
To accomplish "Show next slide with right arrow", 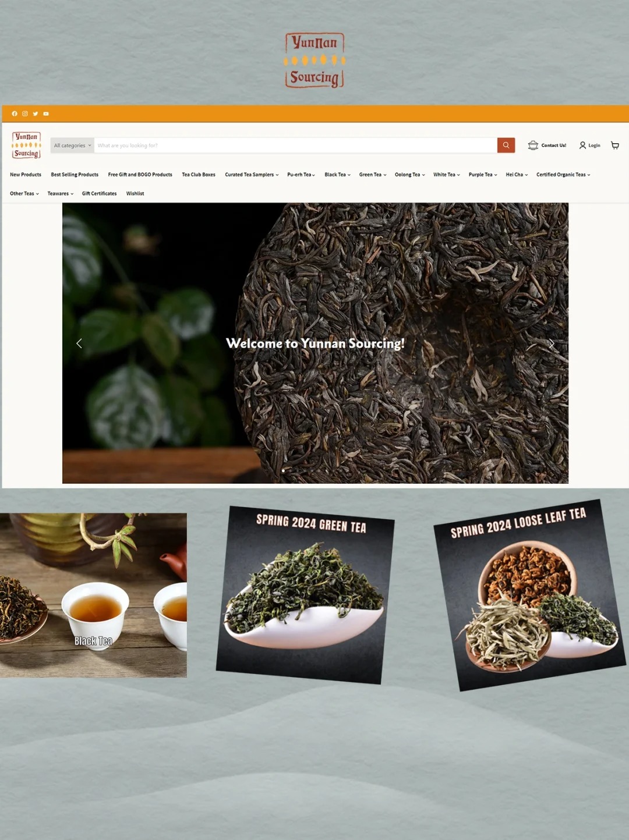I will point(551,343).
